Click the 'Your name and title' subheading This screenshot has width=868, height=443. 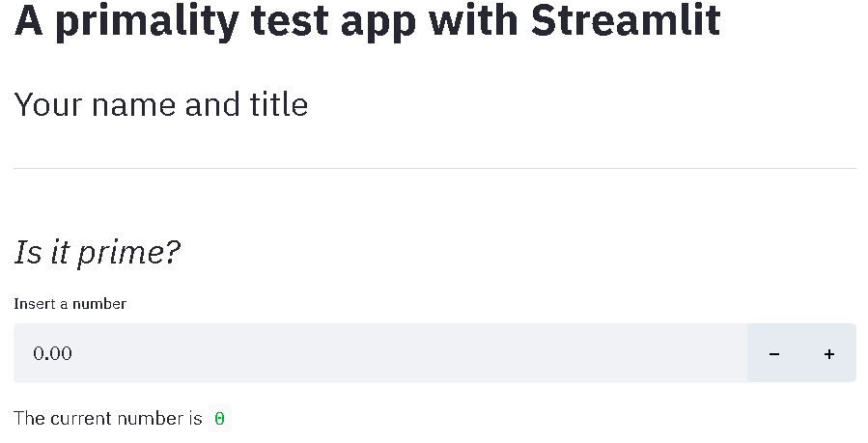point(160,104)
